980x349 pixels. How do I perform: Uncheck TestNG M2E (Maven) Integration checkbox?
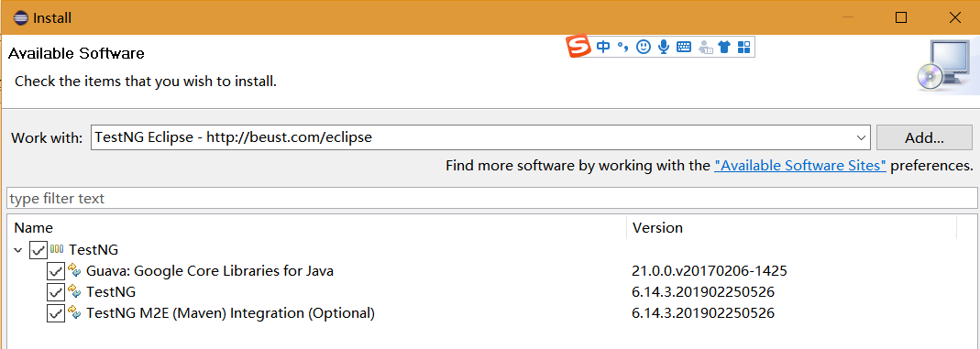(x=56, y=313)
